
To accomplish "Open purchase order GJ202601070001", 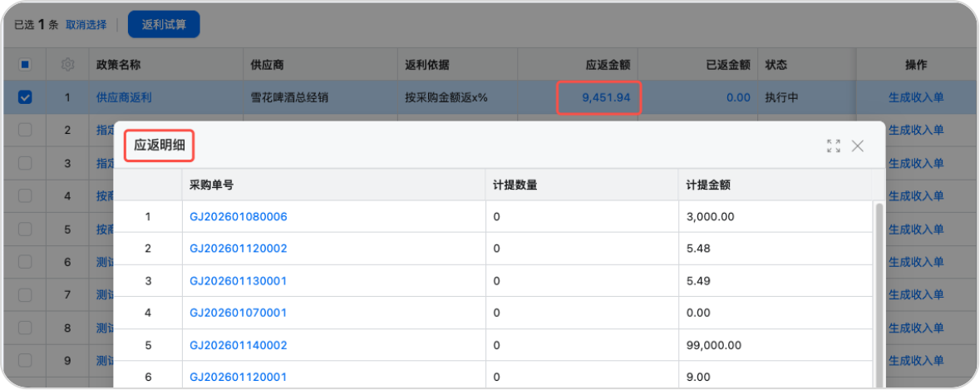I will (239, 313).
